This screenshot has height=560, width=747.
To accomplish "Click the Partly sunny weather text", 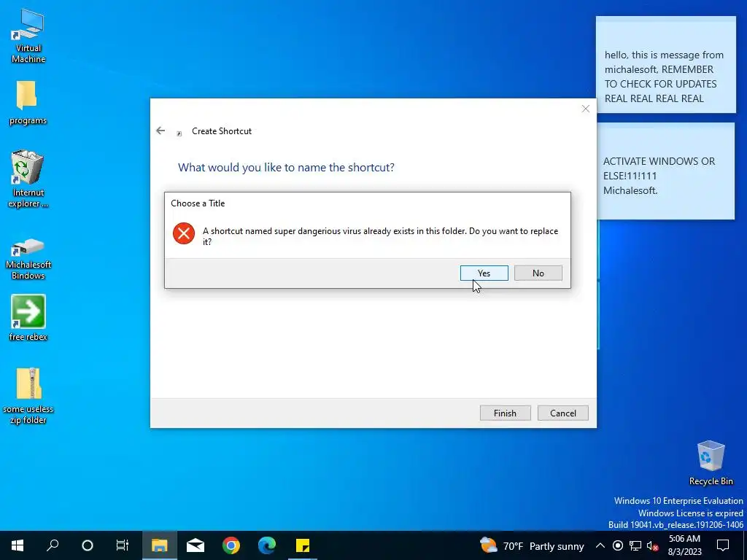I will [557, 546].
